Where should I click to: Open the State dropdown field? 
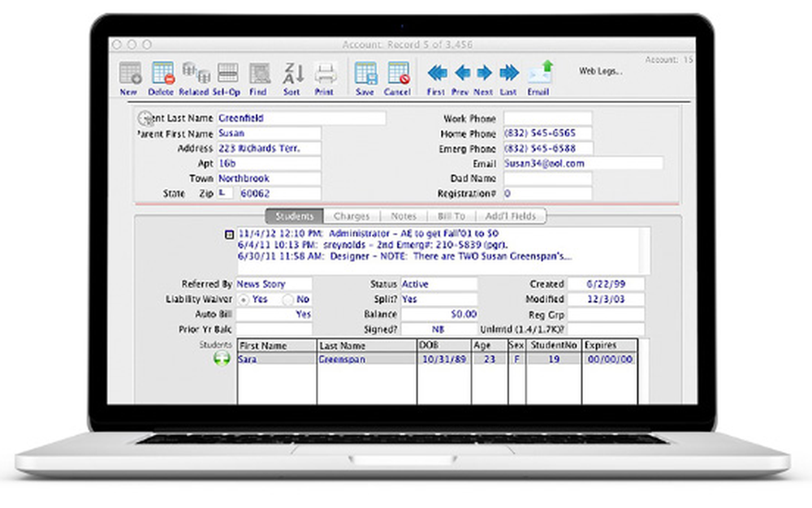click(x=225, y=193)
